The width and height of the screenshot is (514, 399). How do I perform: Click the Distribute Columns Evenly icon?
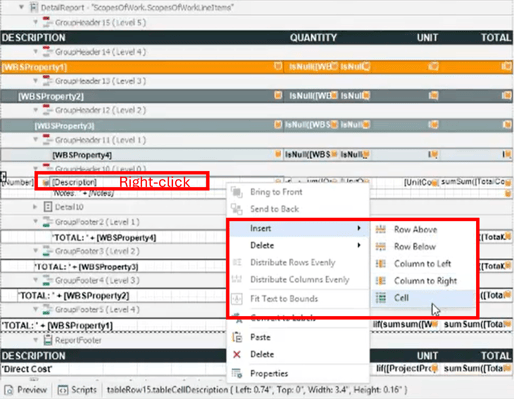(237, 279)
